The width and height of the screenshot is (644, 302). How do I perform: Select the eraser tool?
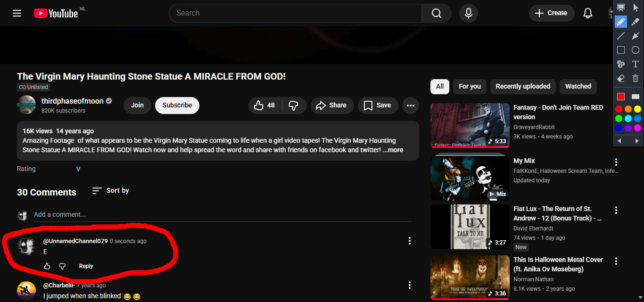point(621,78)
